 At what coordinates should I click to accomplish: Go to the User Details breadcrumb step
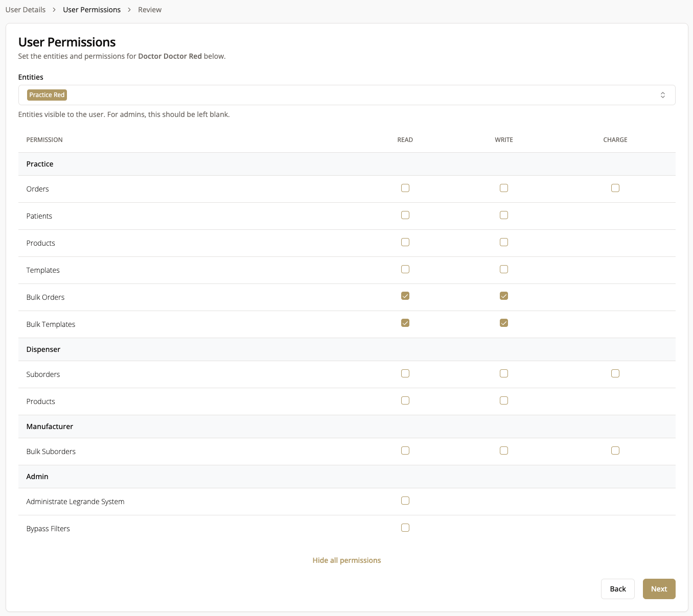click(x=26, y=10)
